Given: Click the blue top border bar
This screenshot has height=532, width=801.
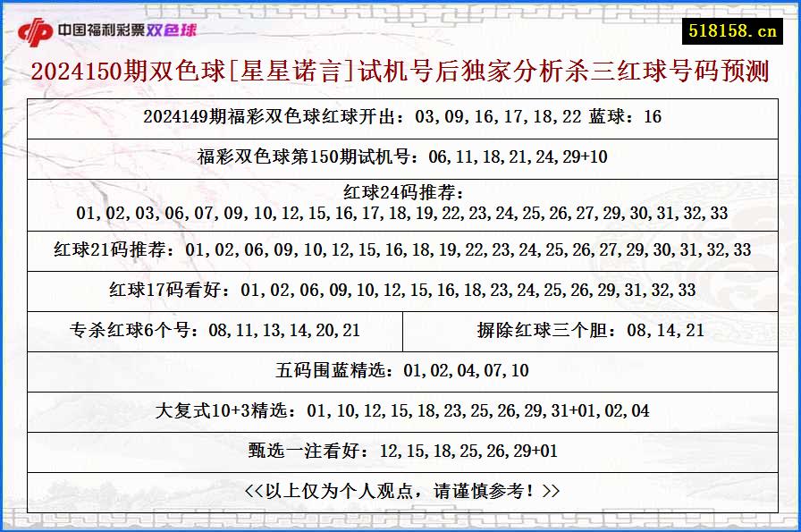Looking at the screenshot, I should 400,3.
